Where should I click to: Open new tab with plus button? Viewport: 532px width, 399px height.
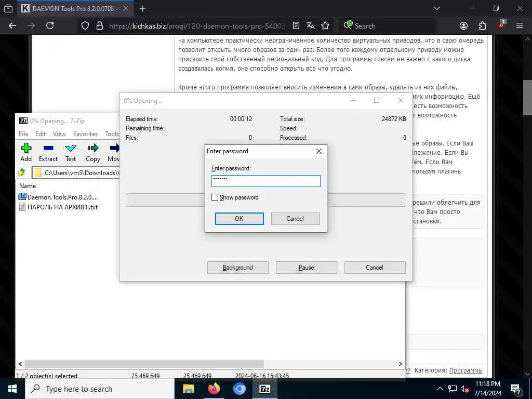coord(142,9)
